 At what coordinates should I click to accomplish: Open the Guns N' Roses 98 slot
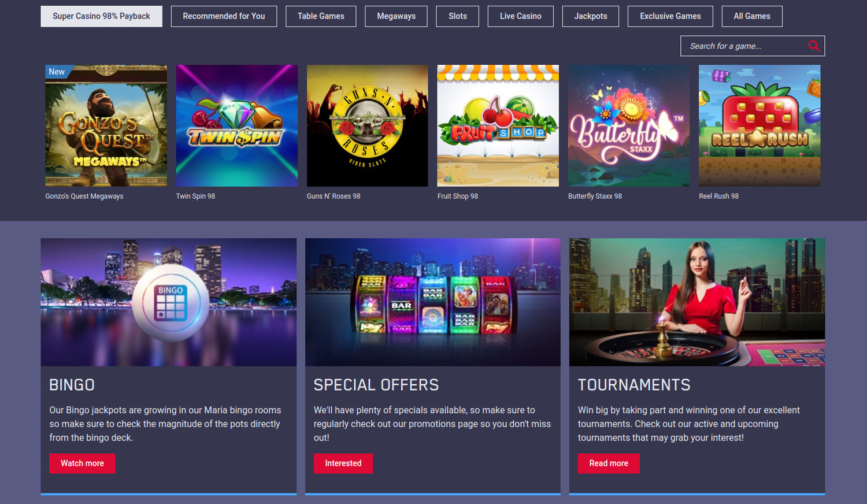point(368,125)
